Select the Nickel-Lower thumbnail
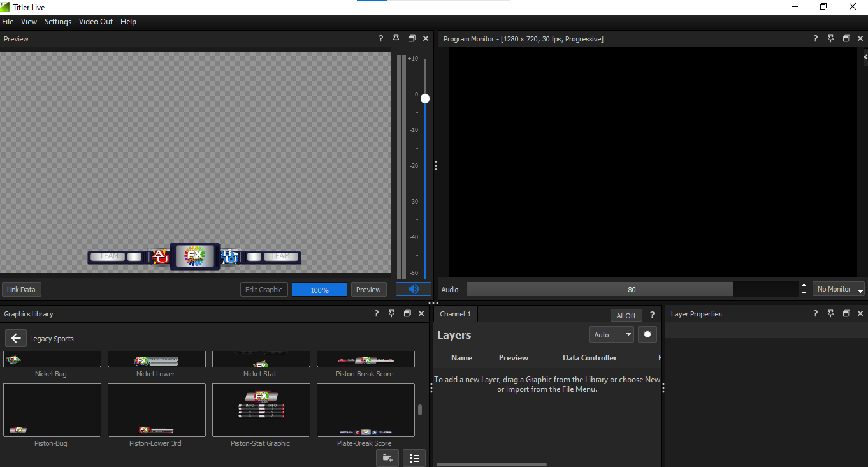Image resolution: width=868 pixels, height=467 pixels. click(x=156, y=359)
